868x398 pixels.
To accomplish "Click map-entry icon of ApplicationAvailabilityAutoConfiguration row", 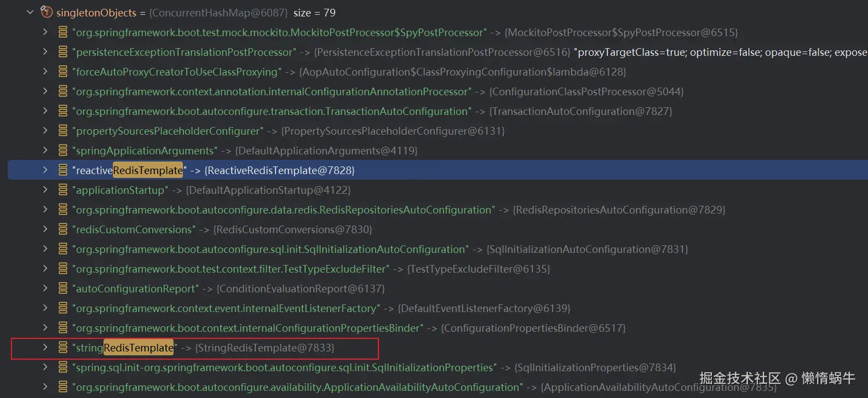I will [x=63, y=387].
